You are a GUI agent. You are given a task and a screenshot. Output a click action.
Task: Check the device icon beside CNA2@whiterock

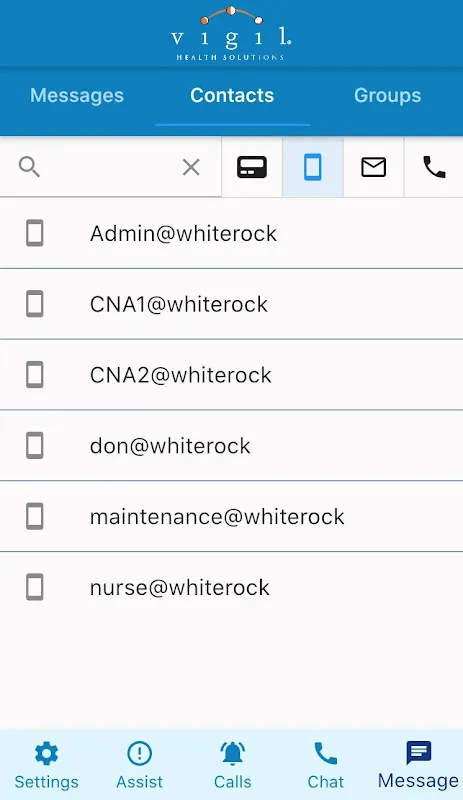click(35, 375)
